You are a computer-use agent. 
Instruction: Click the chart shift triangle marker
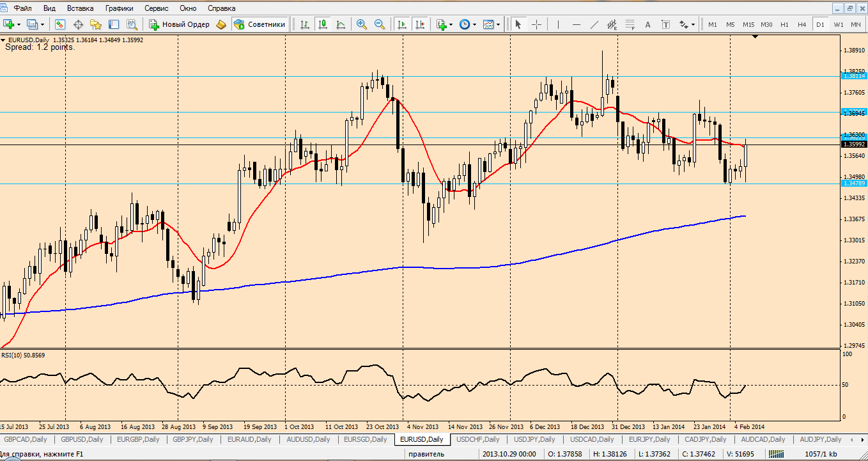(x=756, y=38)
